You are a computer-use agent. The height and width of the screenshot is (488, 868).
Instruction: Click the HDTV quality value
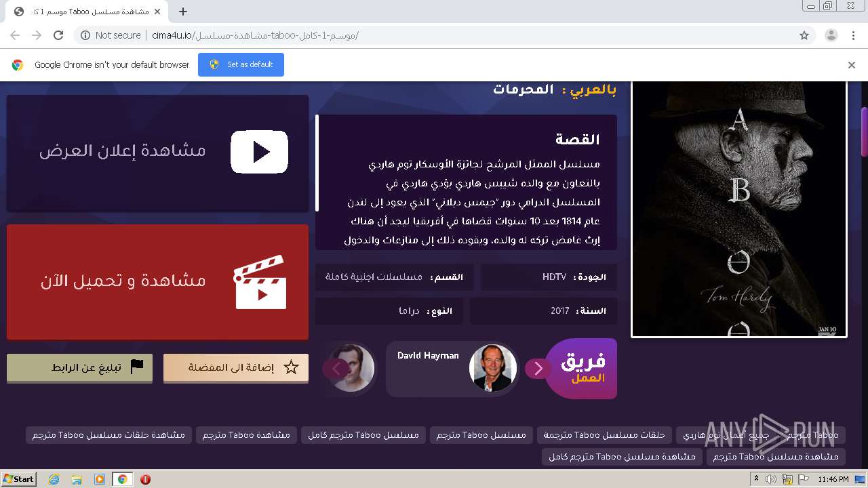(x=554, y=277)
